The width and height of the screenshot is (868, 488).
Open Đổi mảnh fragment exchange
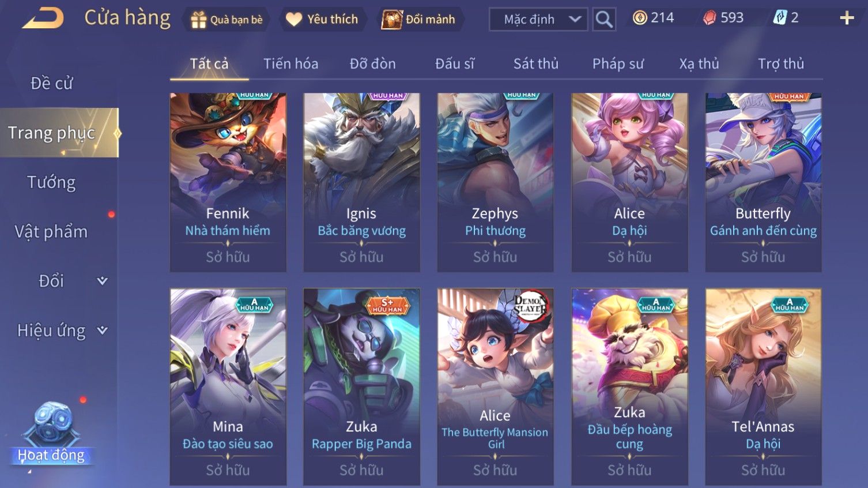419,20
